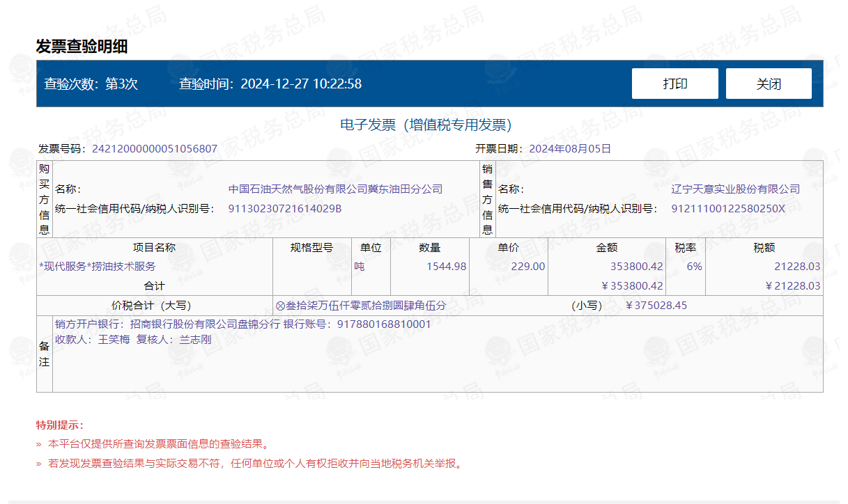Image resolution: width=848 pixels, height=504 pixels.
Task: Click the 备注 label cell
Action: (x=45, y=354)
